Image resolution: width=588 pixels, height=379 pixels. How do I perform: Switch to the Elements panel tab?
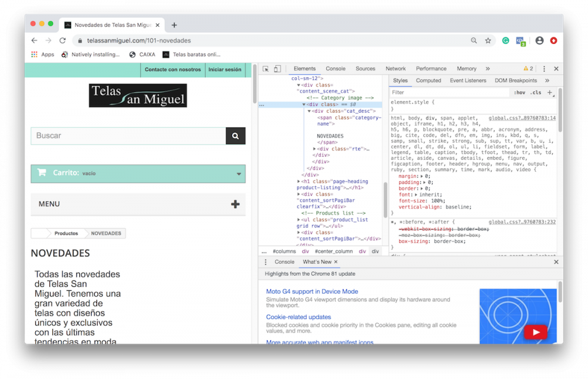click(305, 69)
